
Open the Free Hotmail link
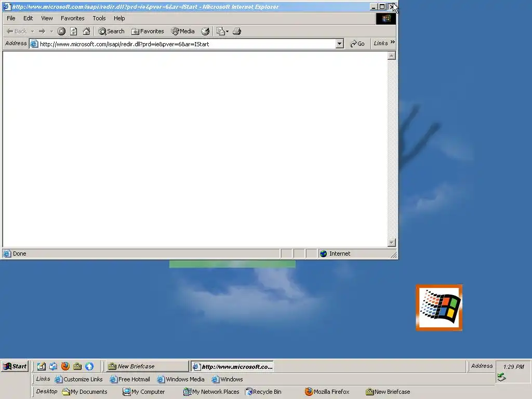(x=129, y=379)
